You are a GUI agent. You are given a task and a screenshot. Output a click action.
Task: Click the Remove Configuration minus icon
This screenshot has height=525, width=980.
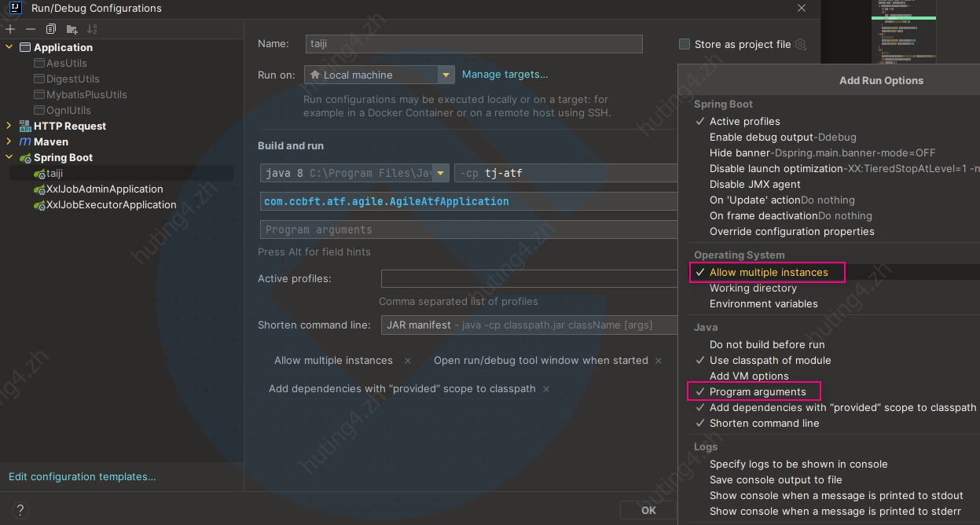(x=31, y=29)
